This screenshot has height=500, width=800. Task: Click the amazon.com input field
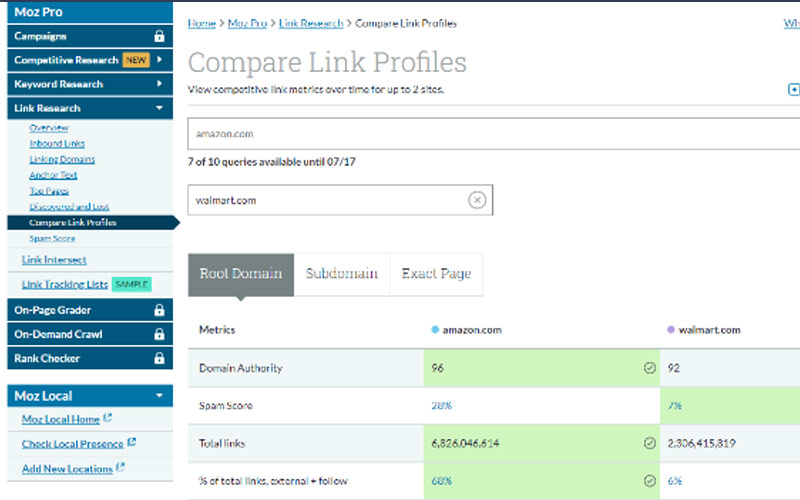click(x=493, y=134)
